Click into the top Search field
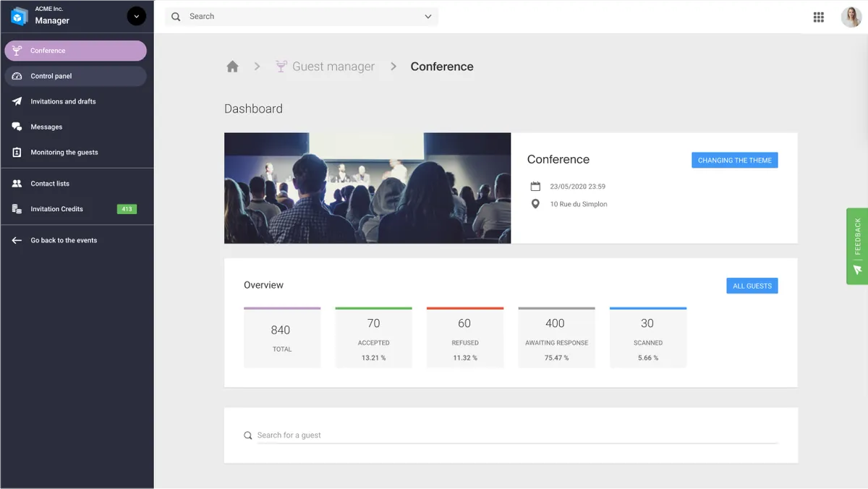This screenshot has height=489, width=868. pyautogui.click(x=302, y=17)
